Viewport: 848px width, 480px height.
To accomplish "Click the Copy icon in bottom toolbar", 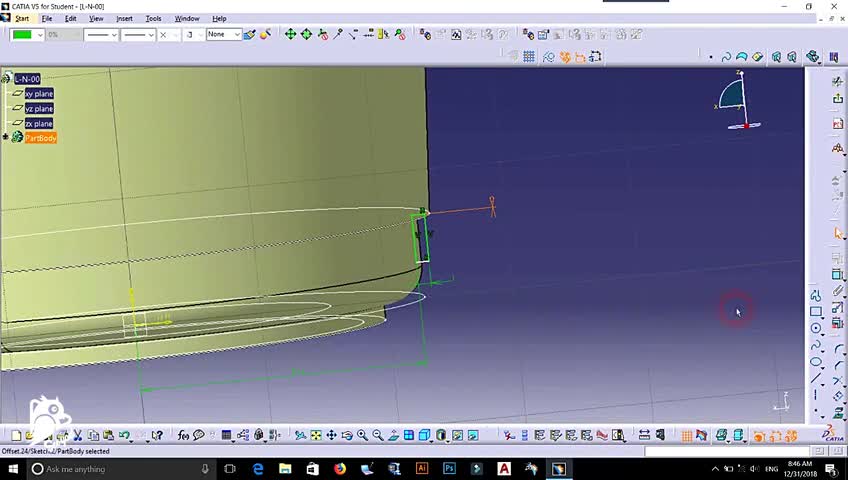I will [93, 435].
